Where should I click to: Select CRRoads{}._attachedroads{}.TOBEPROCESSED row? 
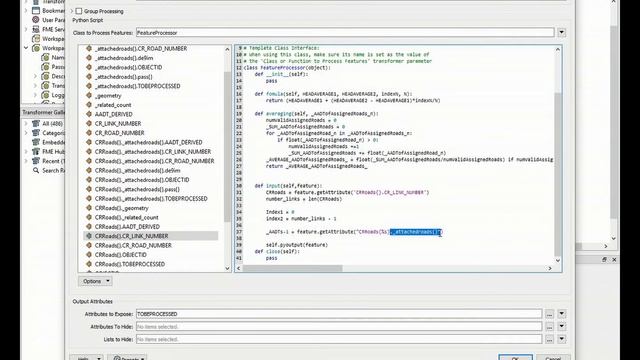click(x=151, y=198)
